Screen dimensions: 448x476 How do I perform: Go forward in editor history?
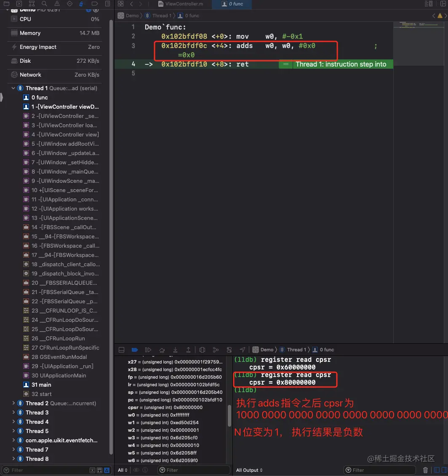pos(140,4)
